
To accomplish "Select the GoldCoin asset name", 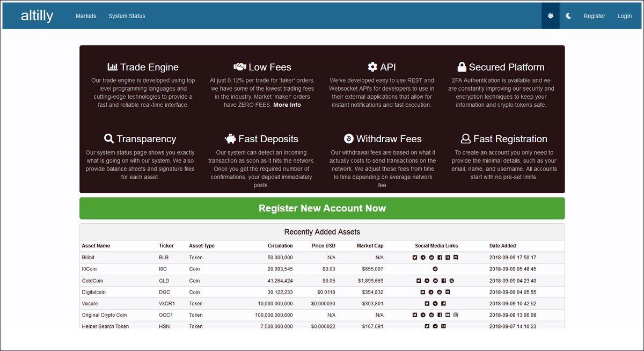I will click(x=93, y=281).
